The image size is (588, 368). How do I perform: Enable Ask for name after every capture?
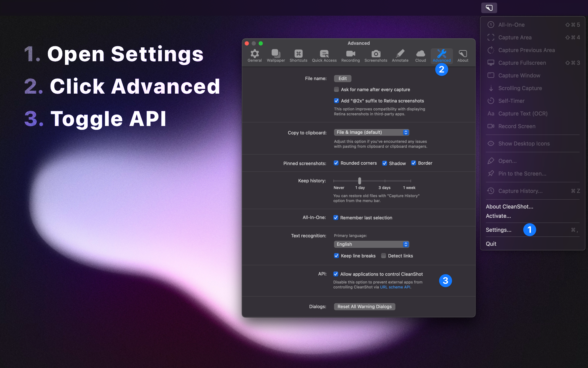click(336, 89)
